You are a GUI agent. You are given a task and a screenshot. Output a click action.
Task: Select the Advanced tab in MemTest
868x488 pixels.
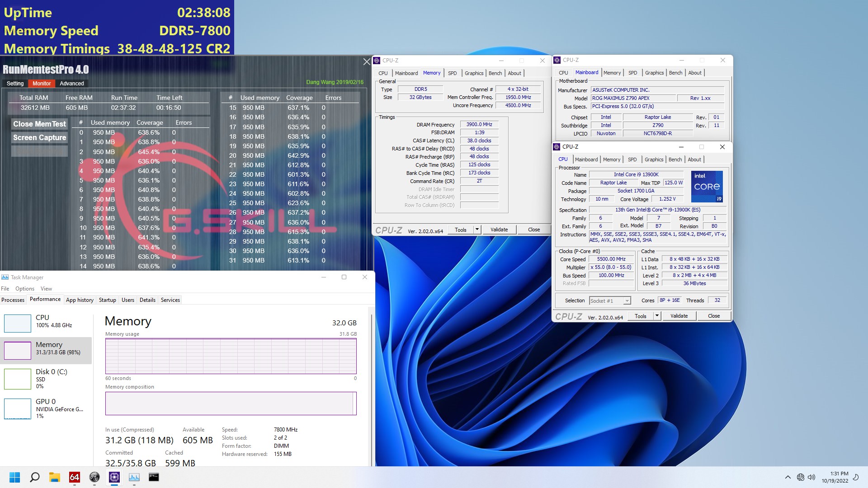point(71,83)
